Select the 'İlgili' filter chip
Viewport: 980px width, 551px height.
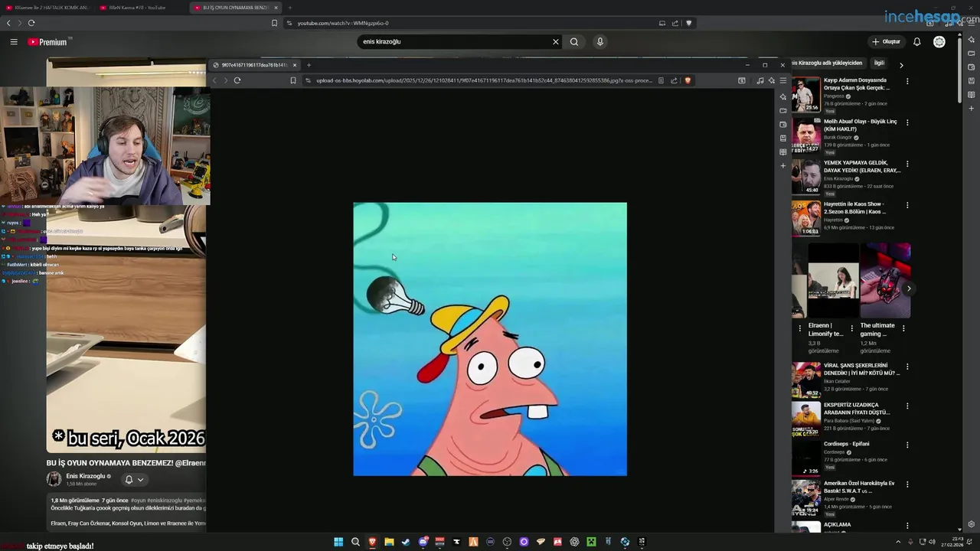click(879, 63)
